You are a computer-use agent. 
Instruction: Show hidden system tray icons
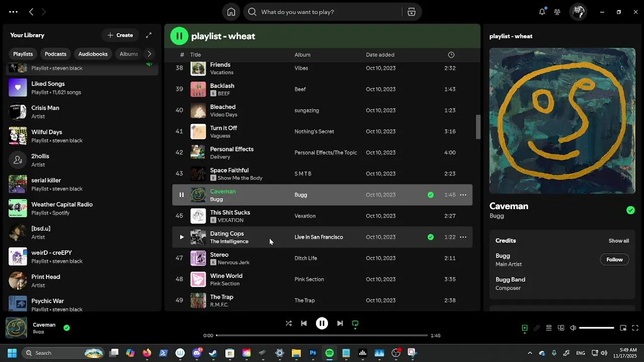[x=529, y=353]
